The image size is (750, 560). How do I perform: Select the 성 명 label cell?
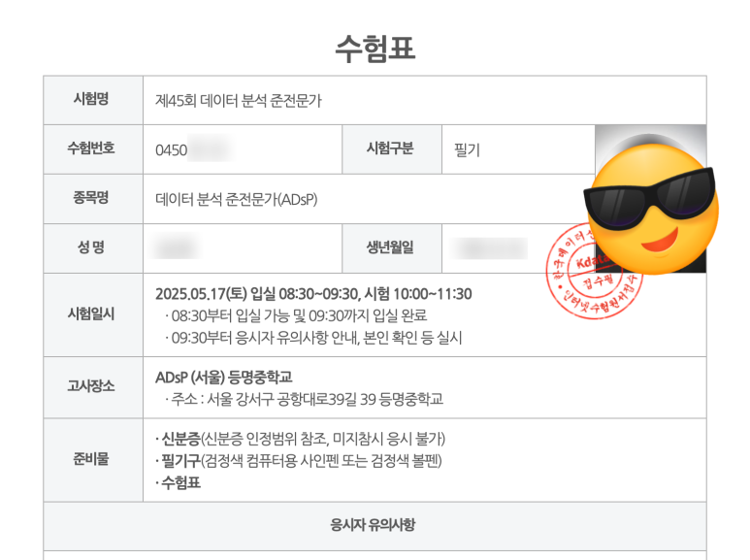[93, 247]
